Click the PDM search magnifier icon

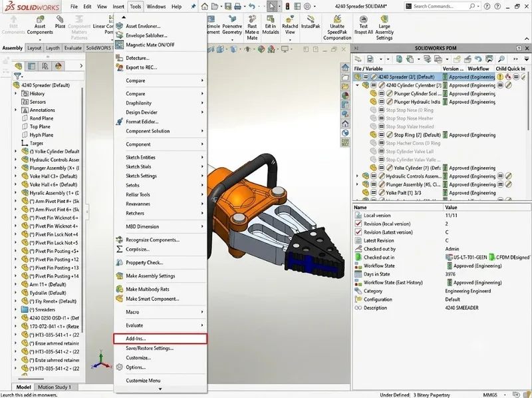pos(501,59)
